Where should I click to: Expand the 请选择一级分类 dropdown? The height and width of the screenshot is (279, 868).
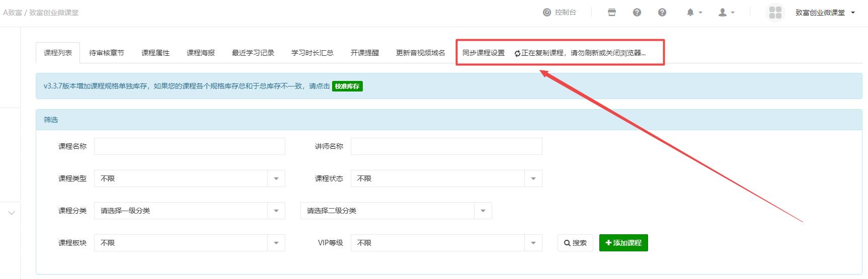pos(189,211)
